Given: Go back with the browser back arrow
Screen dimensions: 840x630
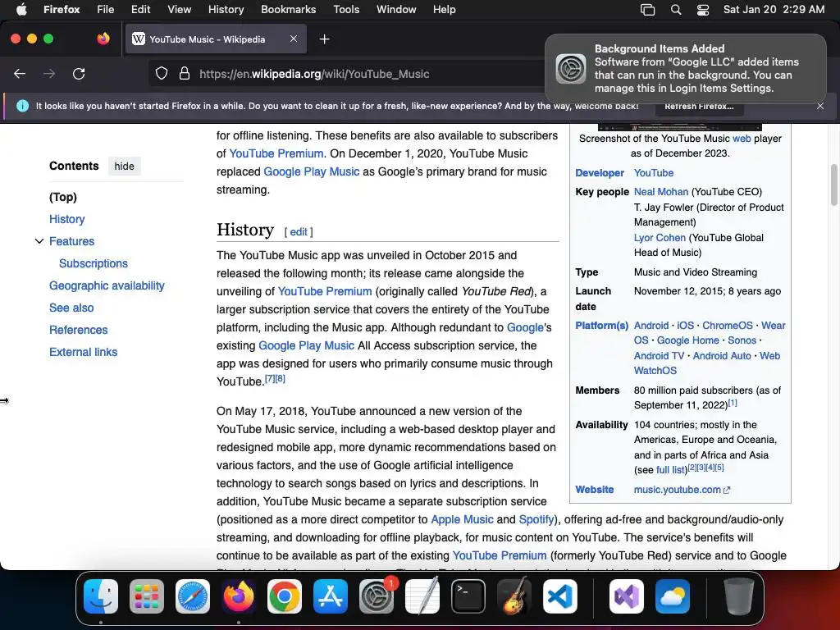Looking at the screenshot, I should click(20, 74).
